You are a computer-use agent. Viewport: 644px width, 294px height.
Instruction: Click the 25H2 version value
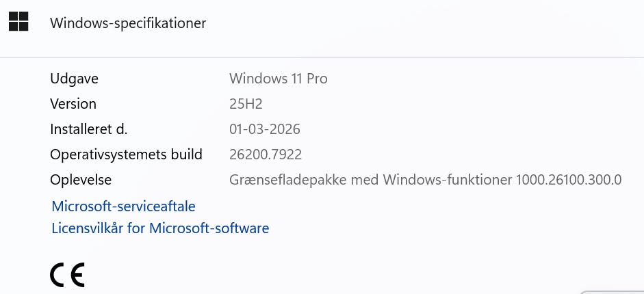click(x=246, y=104)
